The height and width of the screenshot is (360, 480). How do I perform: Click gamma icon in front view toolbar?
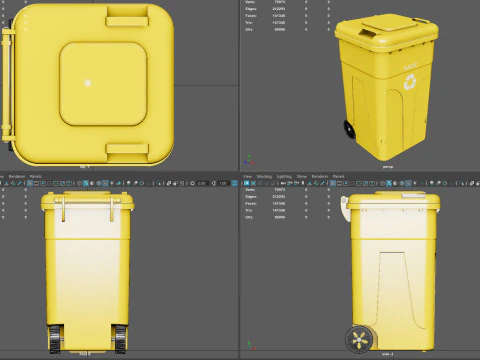(x=213, y=183)
